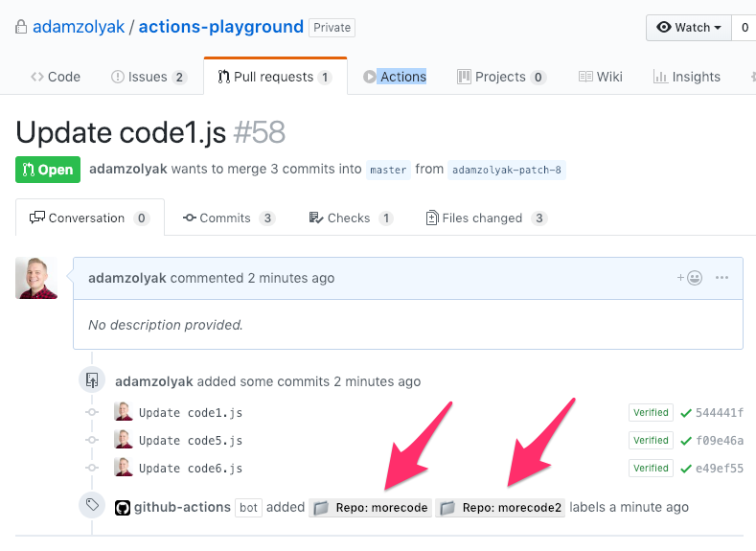The height and width of the screenshot is (551, 756).
Task: Go to the Projects tab
Action: [x=501, y=77]
